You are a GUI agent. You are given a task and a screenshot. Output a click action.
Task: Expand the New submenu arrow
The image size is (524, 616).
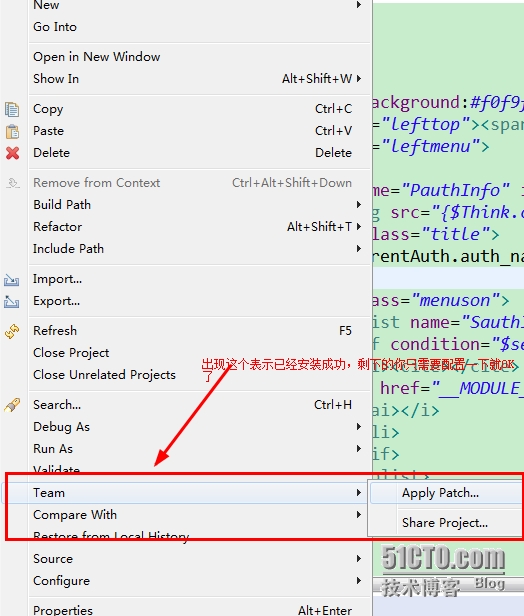click(x=359, y=5)
